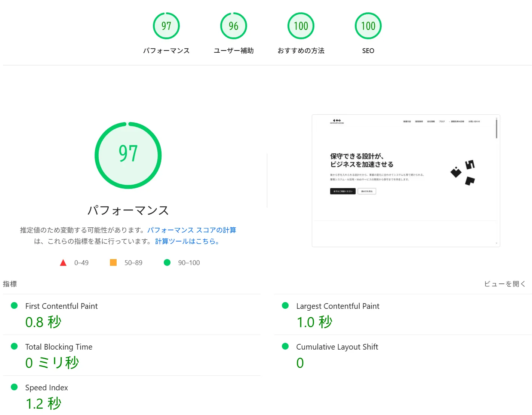
Task: Click the Cumulative Layout Shift label
Action: point(337,347)
